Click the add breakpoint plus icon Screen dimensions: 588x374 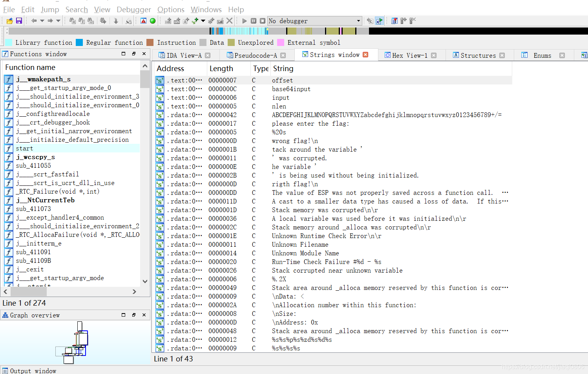click(x=404, y=21)
